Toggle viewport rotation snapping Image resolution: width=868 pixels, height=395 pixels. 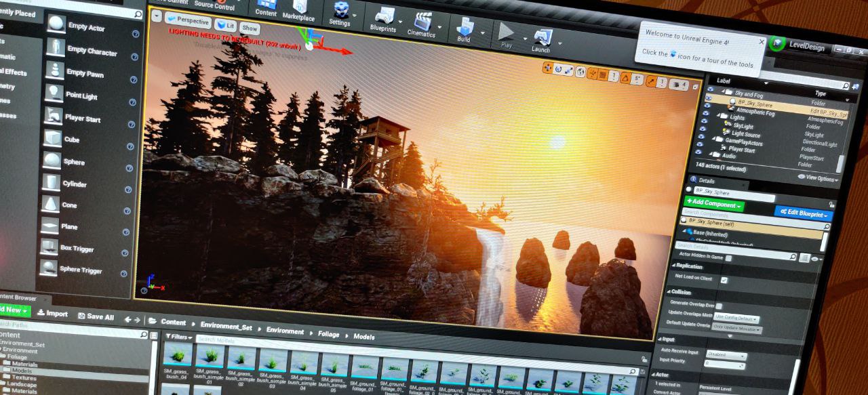point(625,77)
